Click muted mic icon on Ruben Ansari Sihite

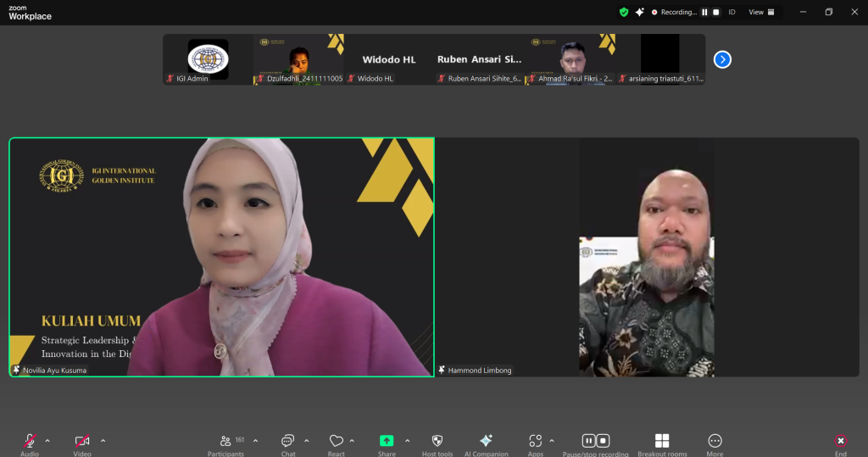441,79
